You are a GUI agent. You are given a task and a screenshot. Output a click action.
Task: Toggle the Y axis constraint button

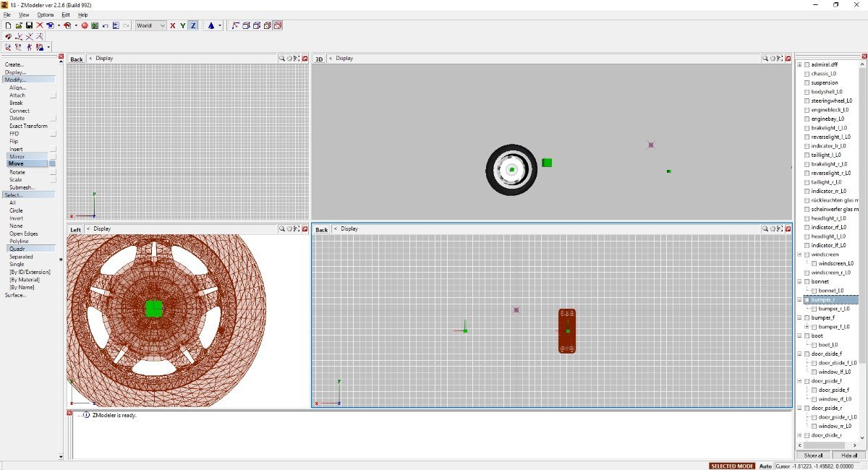coord(183,25)
